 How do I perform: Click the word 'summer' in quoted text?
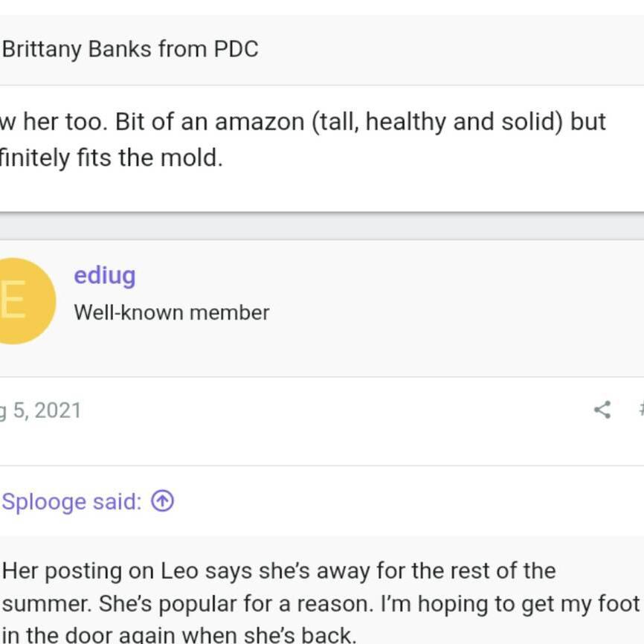(x=46, y=604)
